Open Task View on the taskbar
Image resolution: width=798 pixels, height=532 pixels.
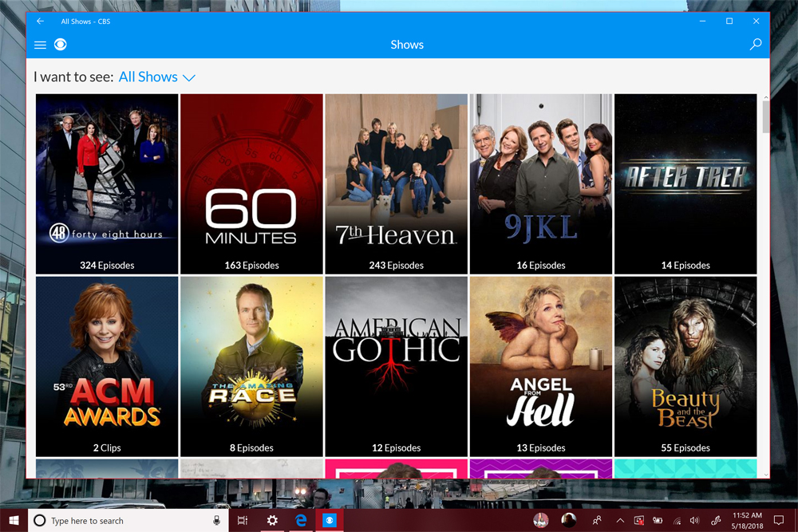(243, 520)
